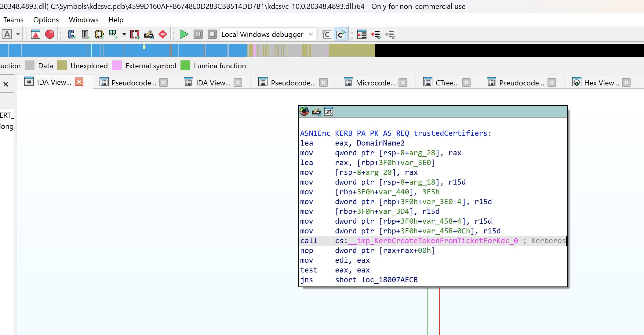Click the red circle toolbar icon
This screenshot has height=335, width=644.
[x=50, y=34]
